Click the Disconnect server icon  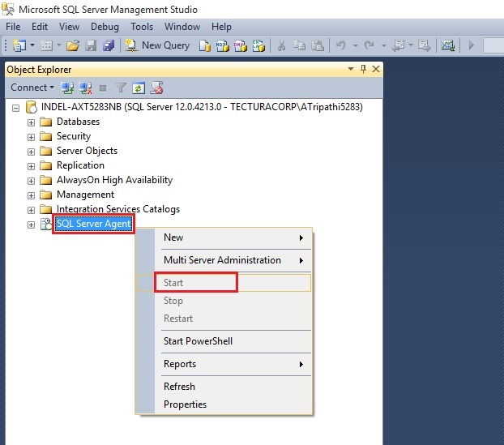click(x=85, y=88)
